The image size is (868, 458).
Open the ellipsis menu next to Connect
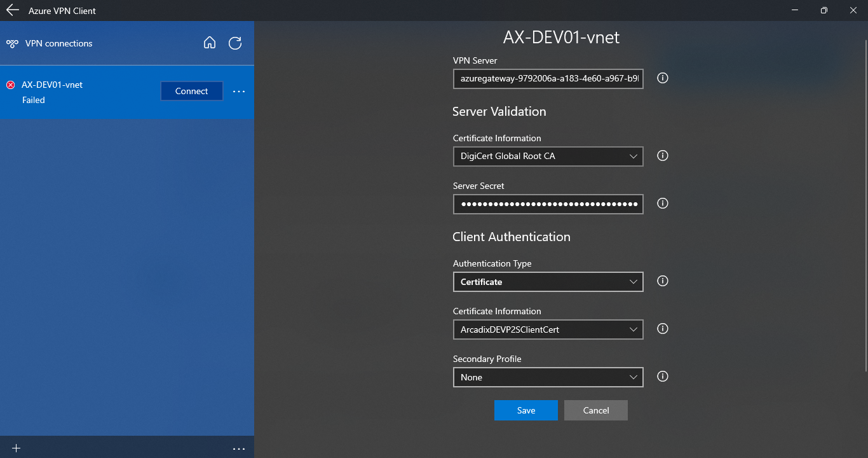(x=238, y=91)
